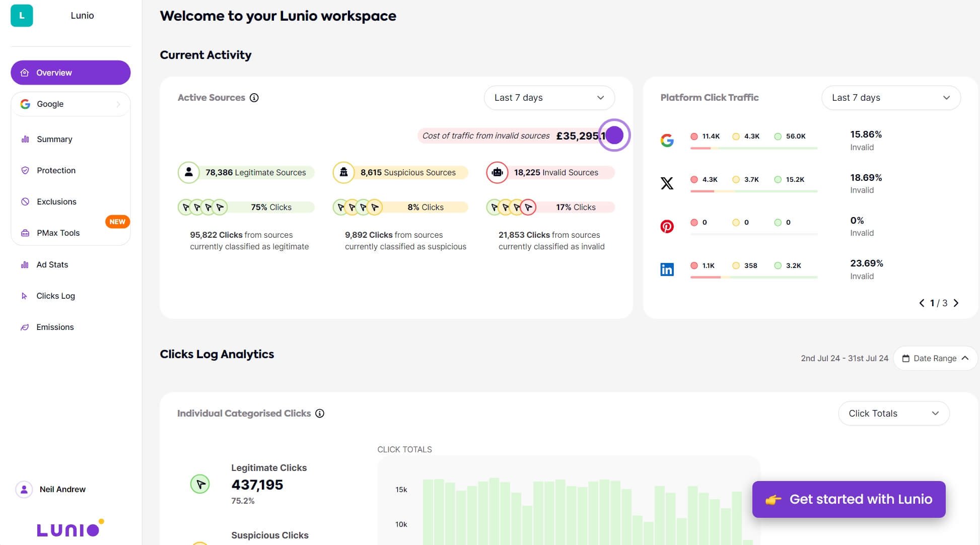Go to previous platform traffic page
This screenshot has height=545, width=980.
point(922,303)
